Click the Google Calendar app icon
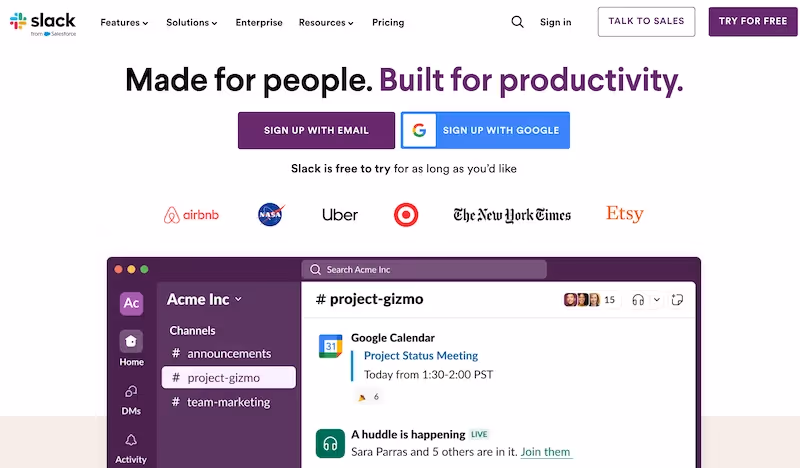Screen dimensions: 800x468 330,347
